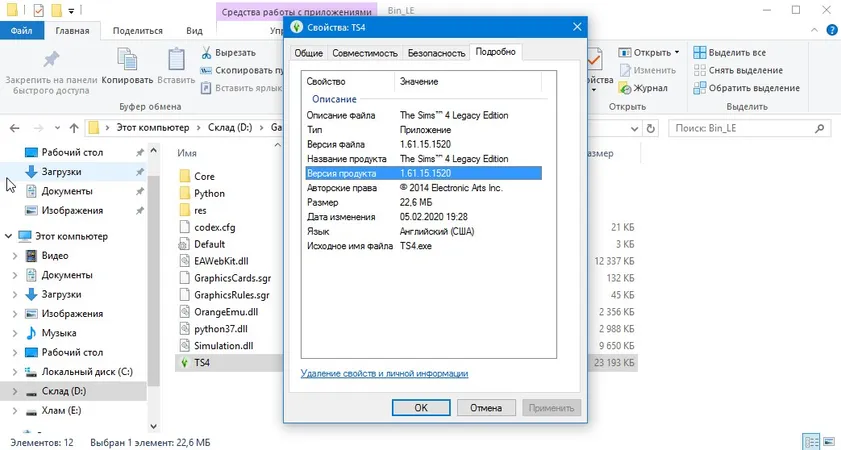The width and height of the screenshot is (841, 450).
Task: Open the help question mark icon
Action: pos(830,31)
